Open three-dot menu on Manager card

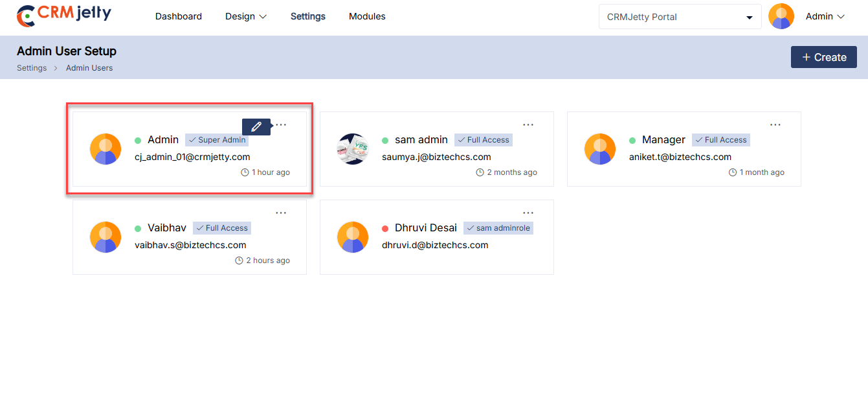pyautogui.click(x=775, y=124)
